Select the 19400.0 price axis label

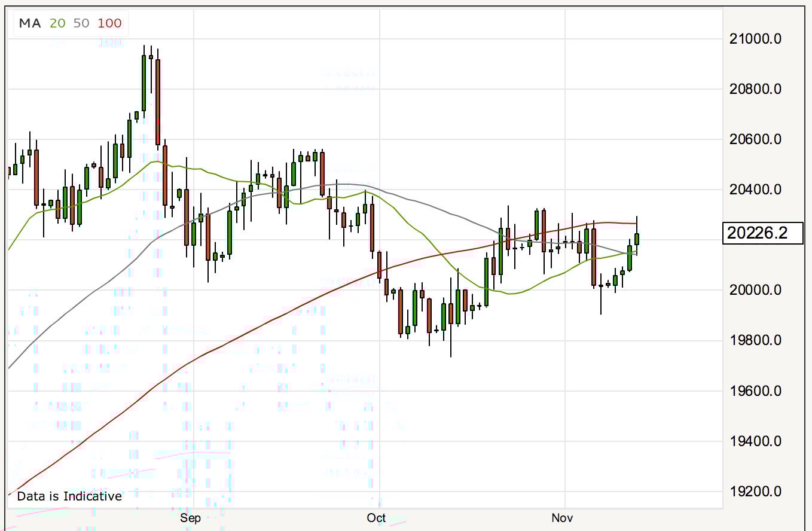756,441
